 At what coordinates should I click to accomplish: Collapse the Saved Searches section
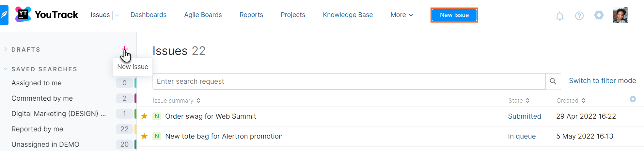click(x=6, y=69)
